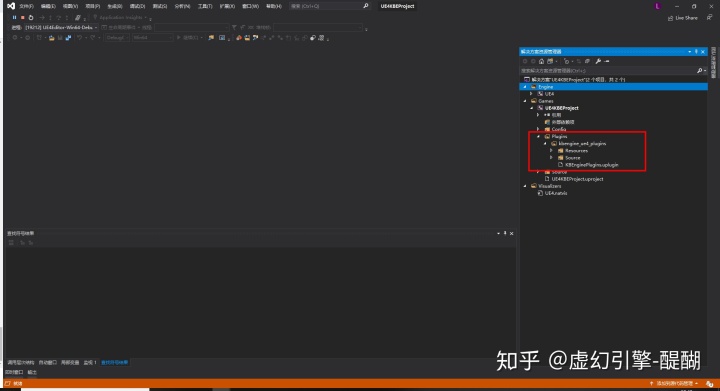
Task: Collapse the Visualizers folder arrow
Action: [525, 186]
